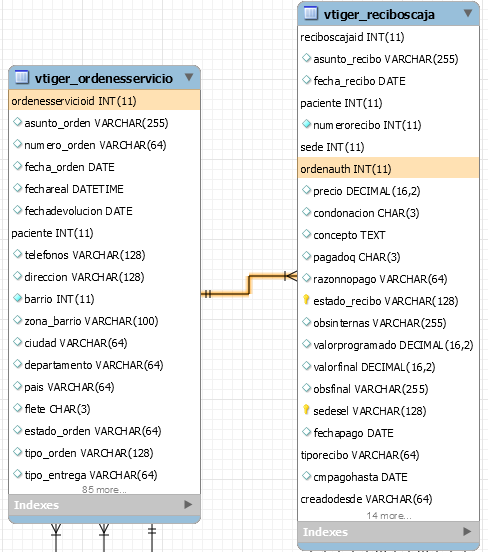Click the vtiger_ordenesservicio table icon
This screenshot has height=552, width=488.
tap(22, 77)
